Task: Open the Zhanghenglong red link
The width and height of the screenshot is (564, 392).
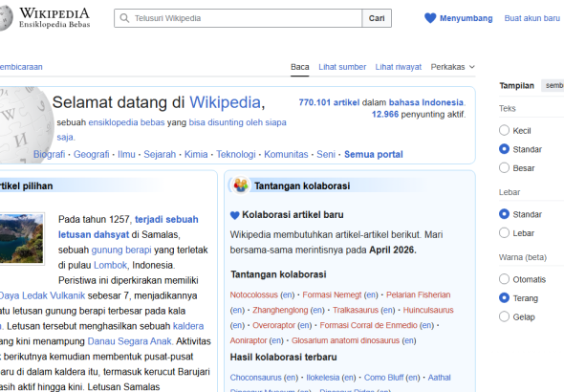Action: click(280, 310)
